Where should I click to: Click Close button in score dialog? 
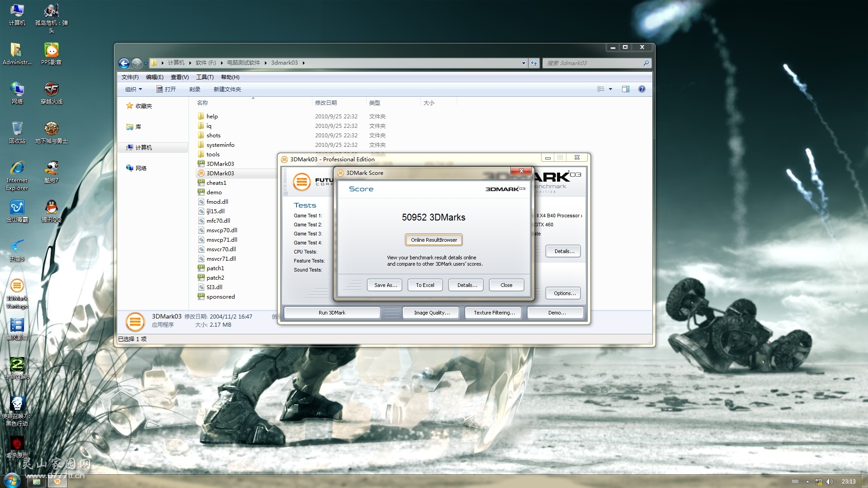pos(506,285)
